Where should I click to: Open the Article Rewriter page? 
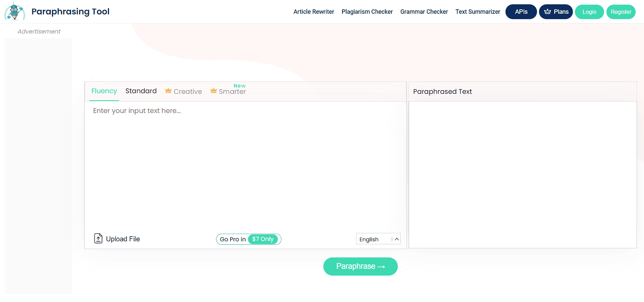click(x=314, y=11)
